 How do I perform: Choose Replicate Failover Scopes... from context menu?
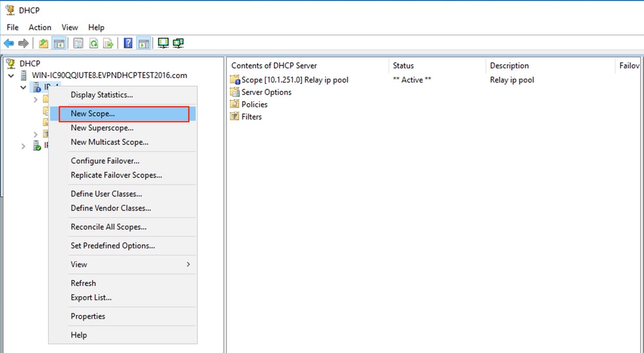click(122, 175)
